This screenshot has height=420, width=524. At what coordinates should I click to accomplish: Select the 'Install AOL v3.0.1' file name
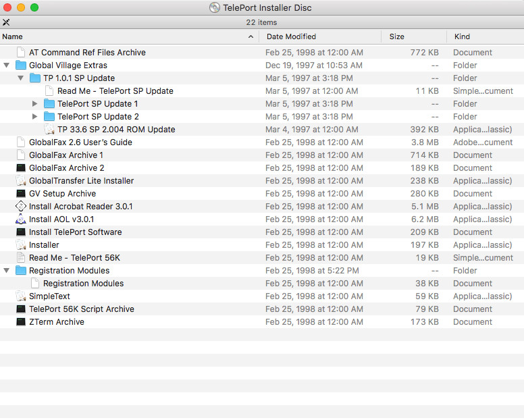[61, 219]
